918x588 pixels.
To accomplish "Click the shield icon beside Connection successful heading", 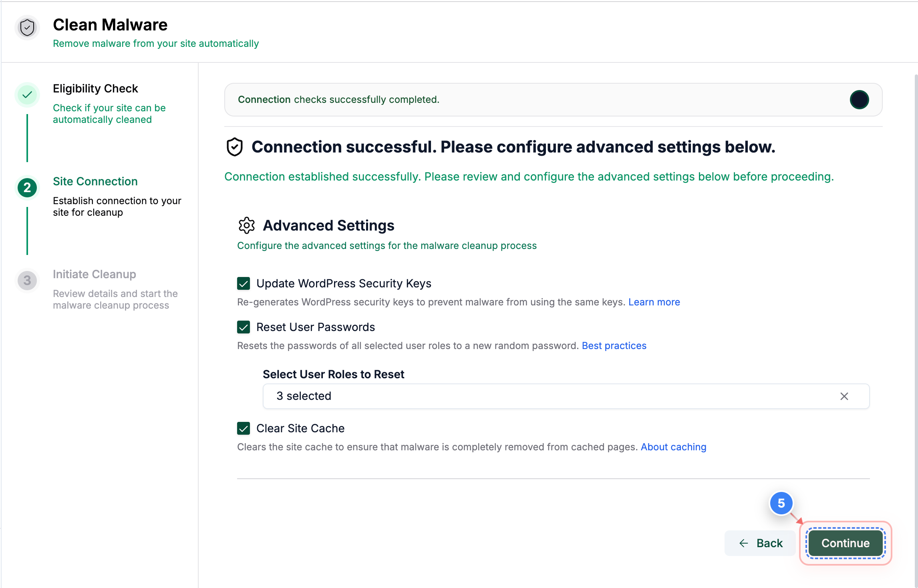I will click(234, 147).
